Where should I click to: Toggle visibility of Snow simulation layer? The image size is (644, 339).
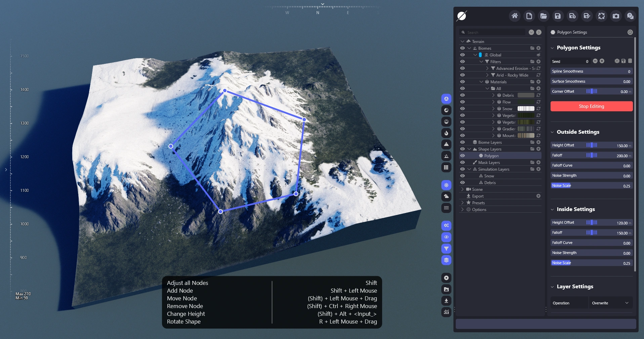tap(462, 176)
